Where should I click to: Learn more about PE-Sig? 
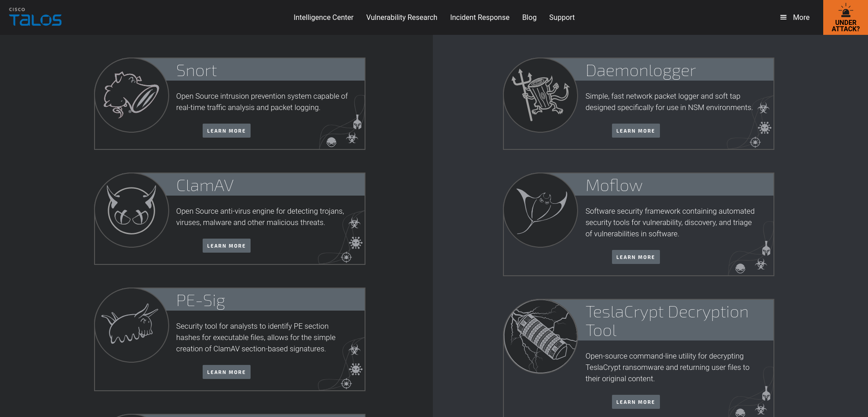click(x=226, y=372)
